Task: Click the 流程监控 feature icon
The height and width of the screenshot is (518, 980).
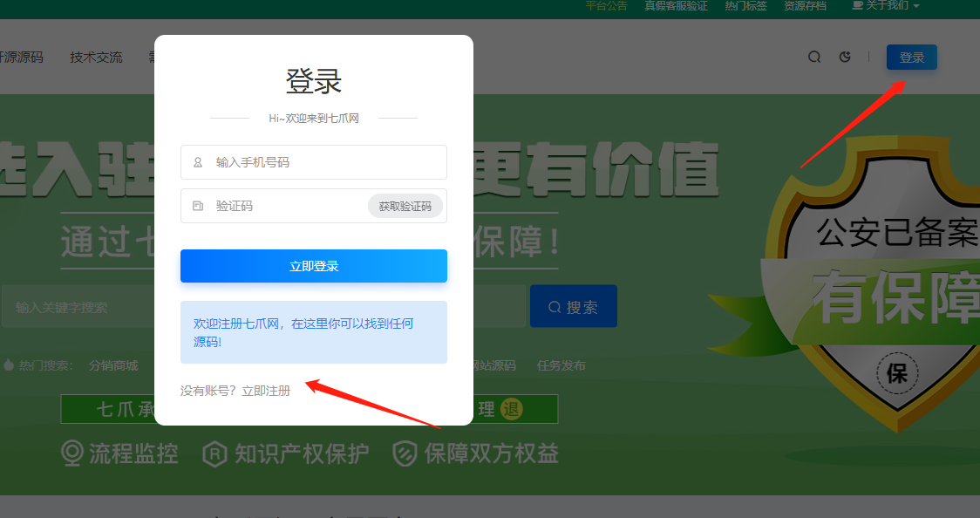Action: pyautogui.click(x=71, y=453)
